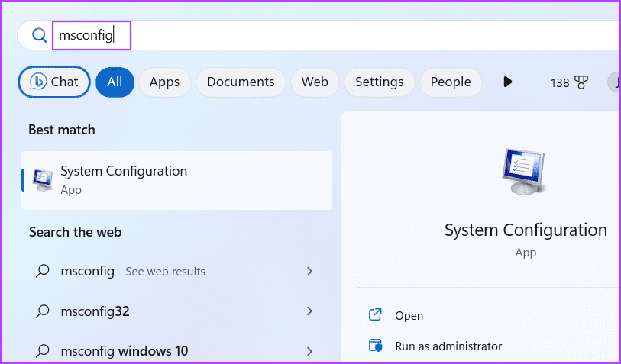Click the Search the web heading

tap(76, 232)
